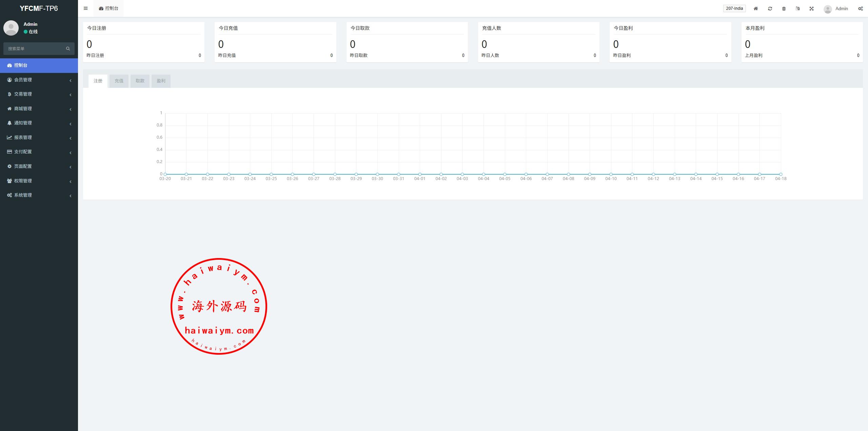868x431 pixels.
Task: Click the 搜索菜单 search field
Action: (34, 48)
